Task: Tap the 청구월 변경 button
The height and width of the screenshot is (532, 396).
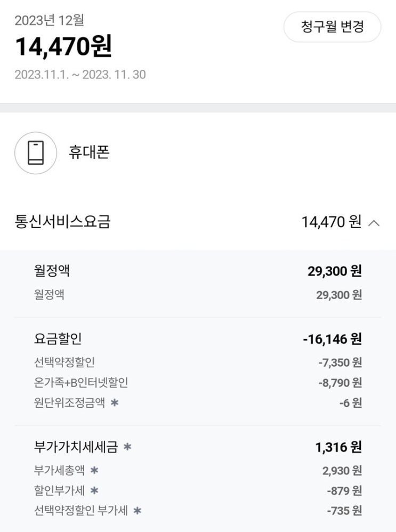Action: 332,27
